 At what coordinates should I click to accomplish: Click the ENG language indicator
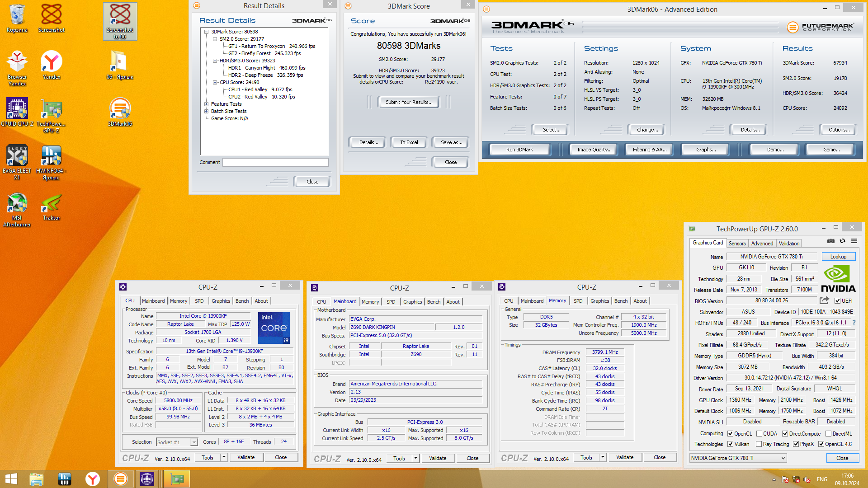[x=822, y=479]
